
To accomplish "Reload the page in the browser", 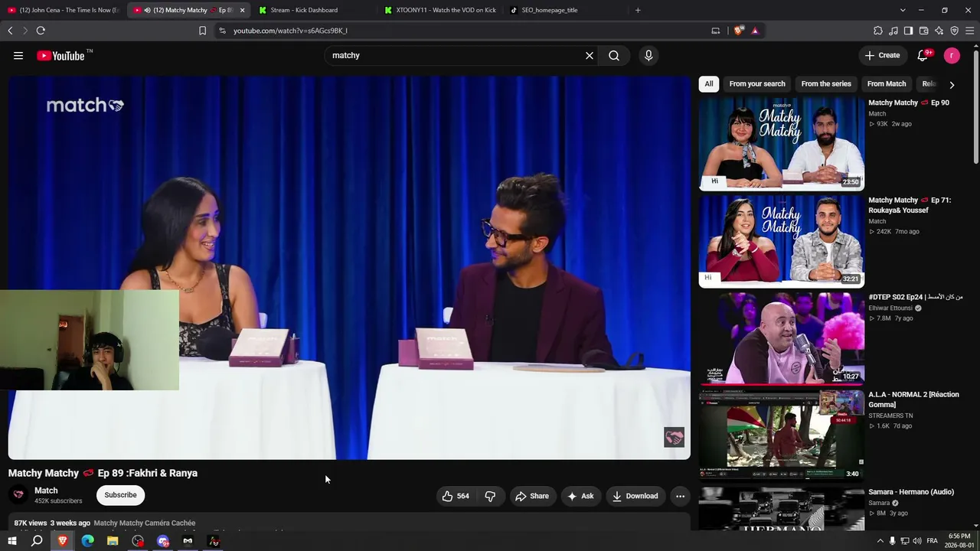I will [x=41, y=31].
